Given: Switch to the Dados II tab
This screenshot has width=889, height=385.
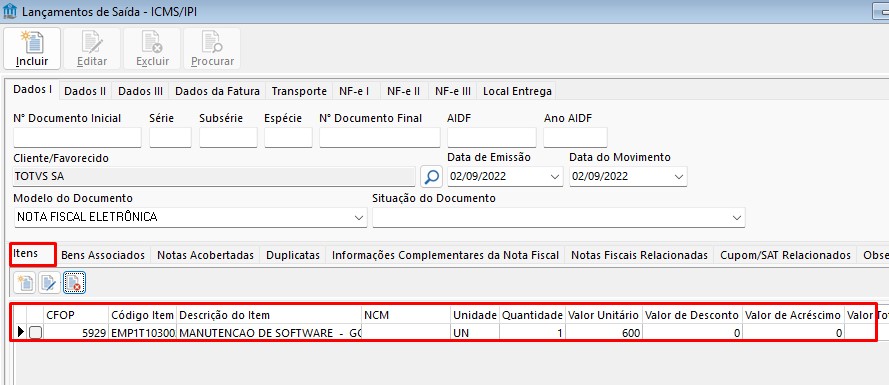Looking at the screenshot, I should [x=85, y=91].
